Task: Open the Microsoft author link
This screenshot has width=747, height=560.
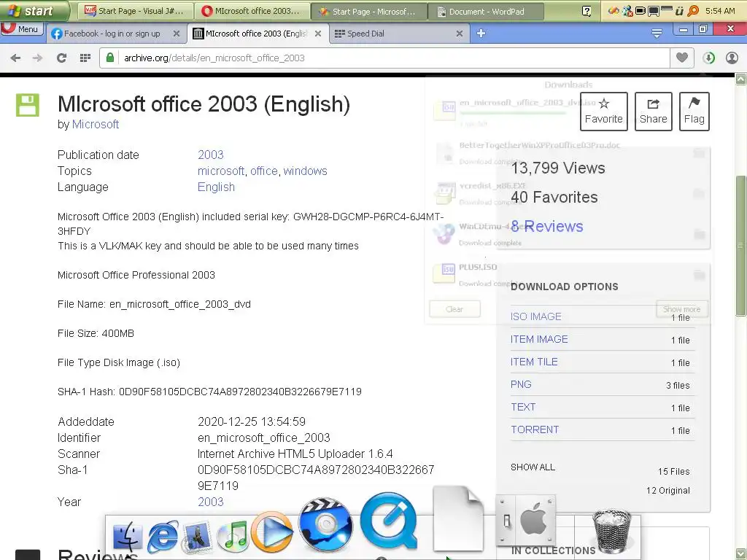Action: click(96, 124)
